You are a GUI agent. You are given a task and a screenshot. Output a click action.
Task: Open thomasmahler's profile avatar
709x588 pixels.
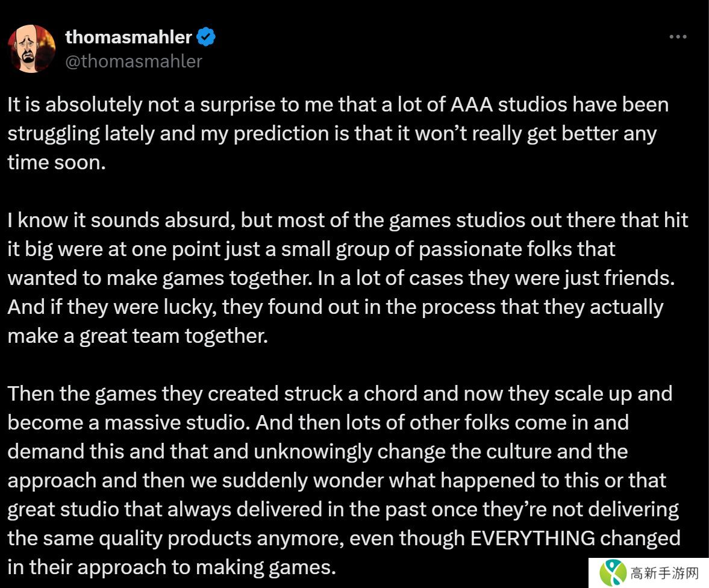tap(31, 49)
